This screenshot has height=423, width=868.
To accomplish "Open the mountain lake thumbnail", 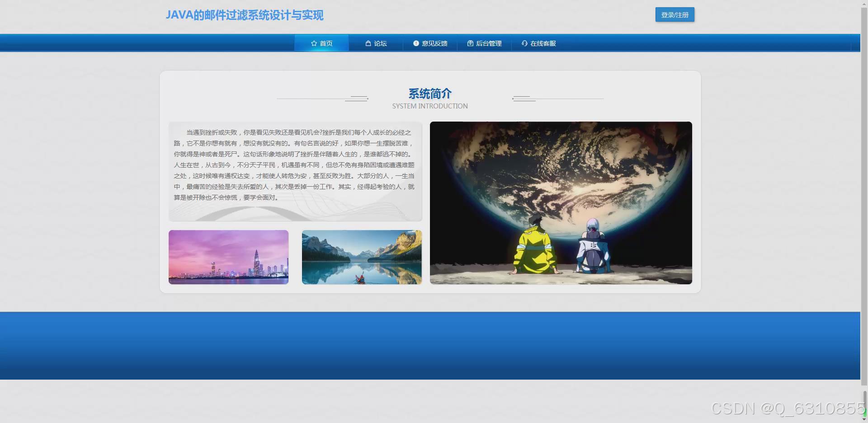I will pyautogui.click(x=362, y=257).
